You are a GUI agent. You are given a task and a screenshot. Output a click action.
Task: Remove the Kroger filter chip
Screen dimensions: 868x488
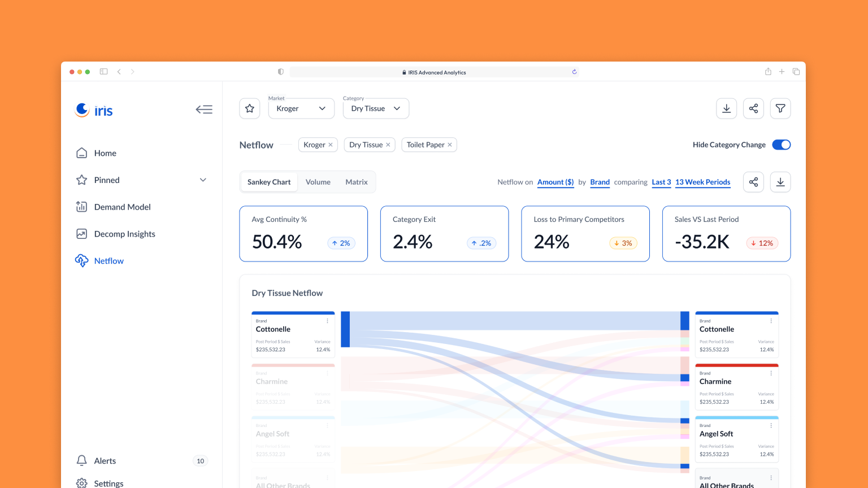coord(331,145)
